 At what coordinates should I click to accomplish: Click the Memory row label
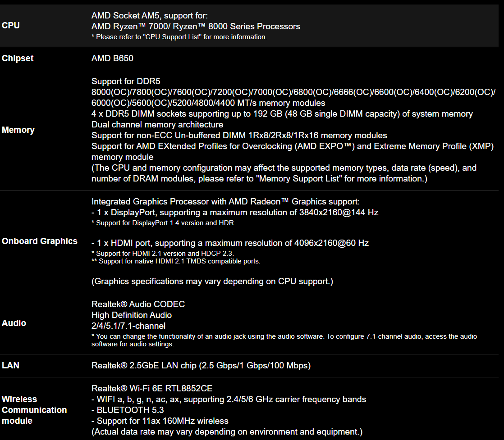coord(18,130)
